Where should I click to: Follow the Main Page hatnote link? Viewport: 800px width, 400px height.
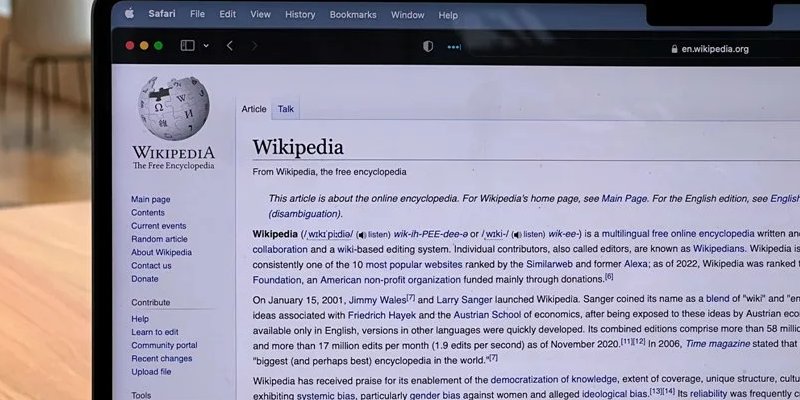click(624, 199)
